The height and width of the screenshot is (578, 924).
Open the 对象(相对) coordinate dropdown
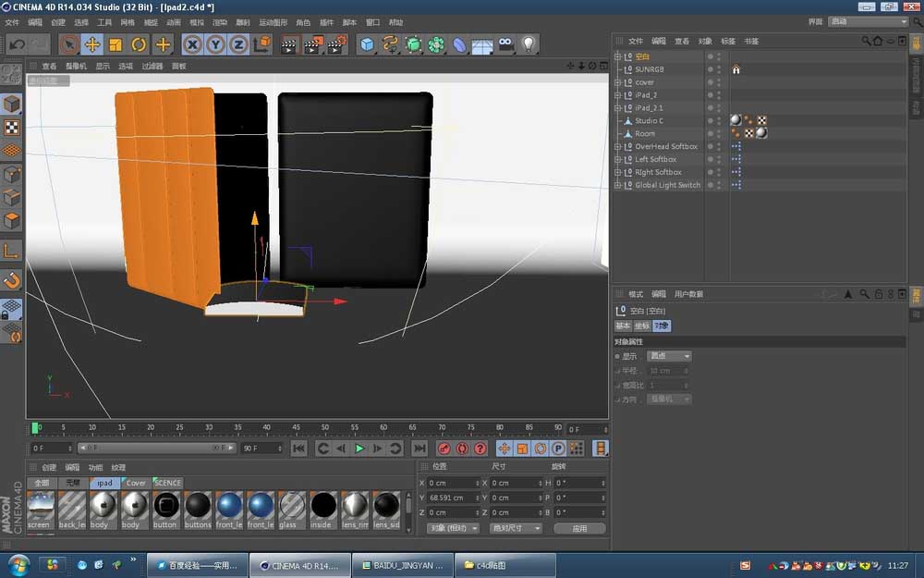click(x=453, y=528)
